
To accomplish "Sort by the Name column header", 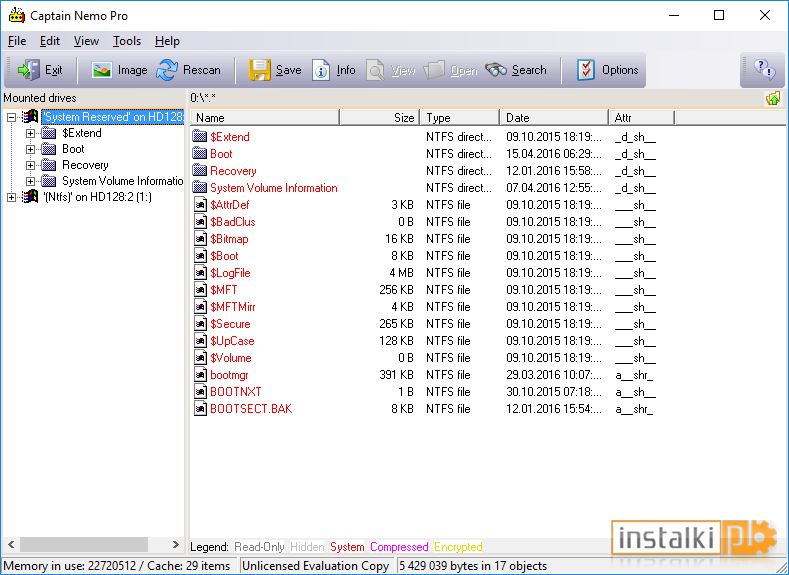I will pyautogui.click(x=265, y=118).
